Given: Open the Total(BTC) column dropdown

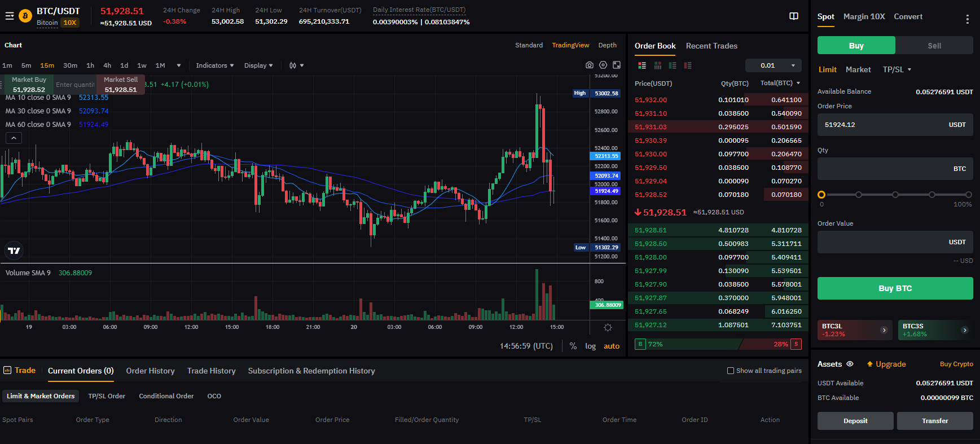Looking at the screenshot, I should click(780, 83).
